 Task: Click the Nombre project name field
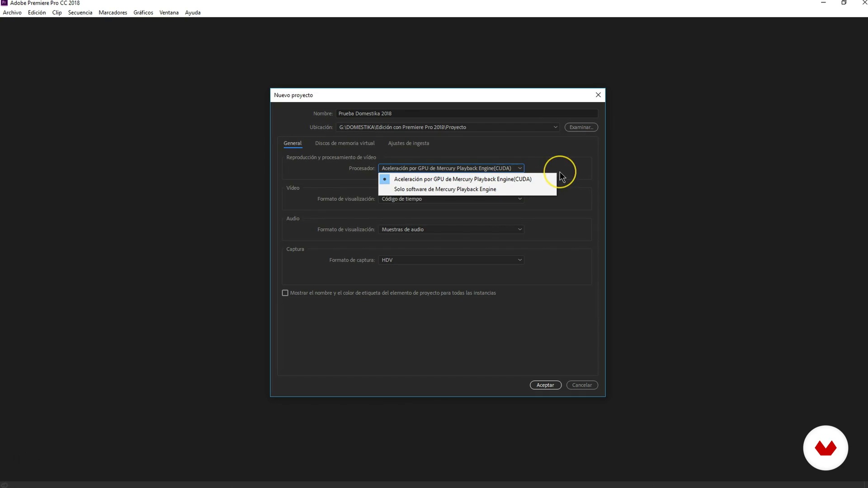[x=467, y=113]
